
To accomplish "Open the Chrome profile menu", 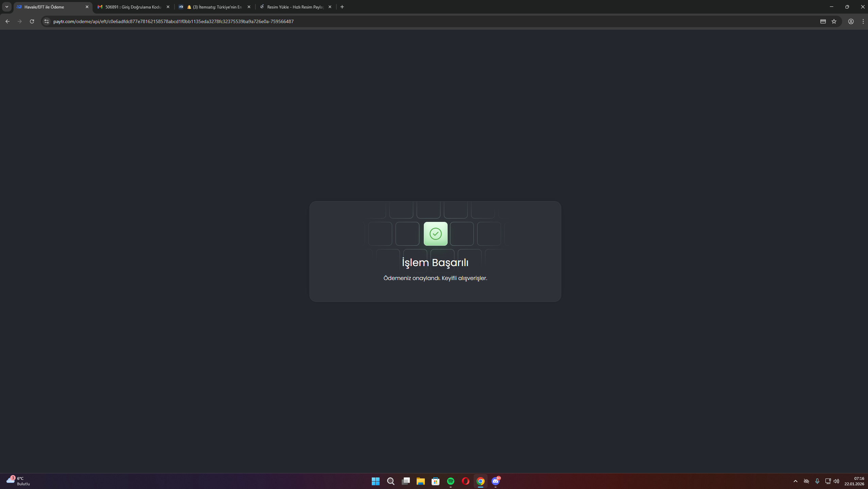I will (851, 21).
